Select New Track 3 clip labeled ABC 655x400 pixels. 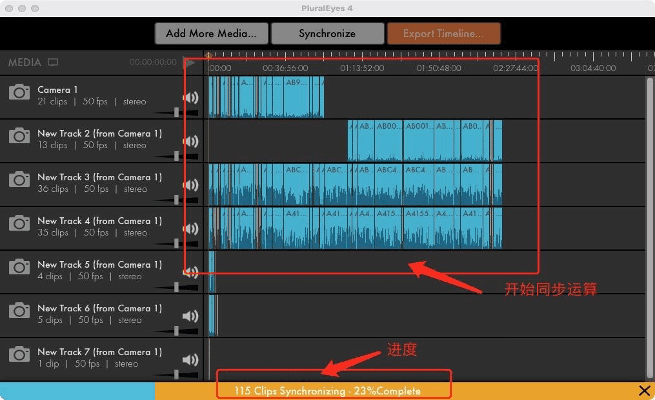297,185
